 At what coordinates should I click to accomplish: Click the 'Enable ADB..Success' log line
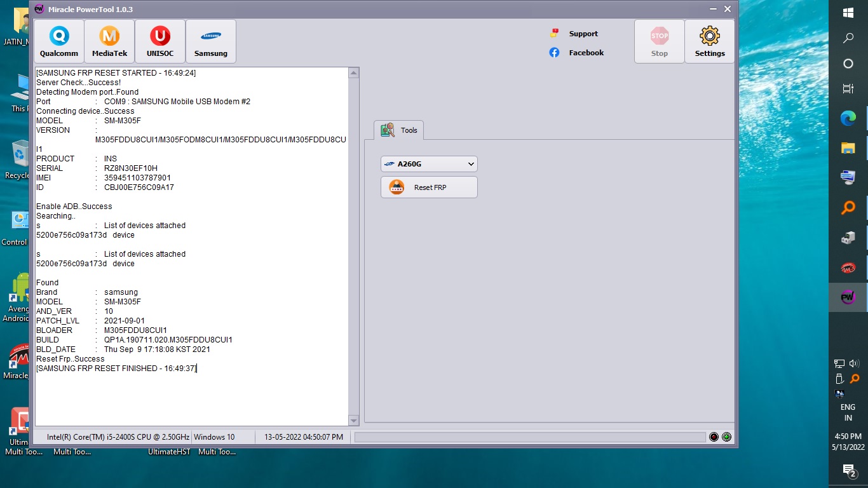point(74,207)
